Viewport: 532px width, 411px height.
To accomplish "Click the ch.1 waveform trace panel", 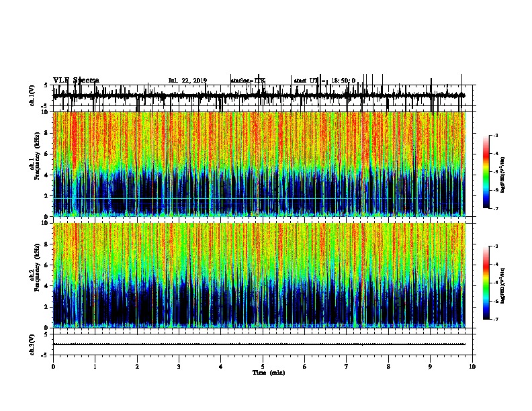I will pyautogui.click(x=263, y=95).
